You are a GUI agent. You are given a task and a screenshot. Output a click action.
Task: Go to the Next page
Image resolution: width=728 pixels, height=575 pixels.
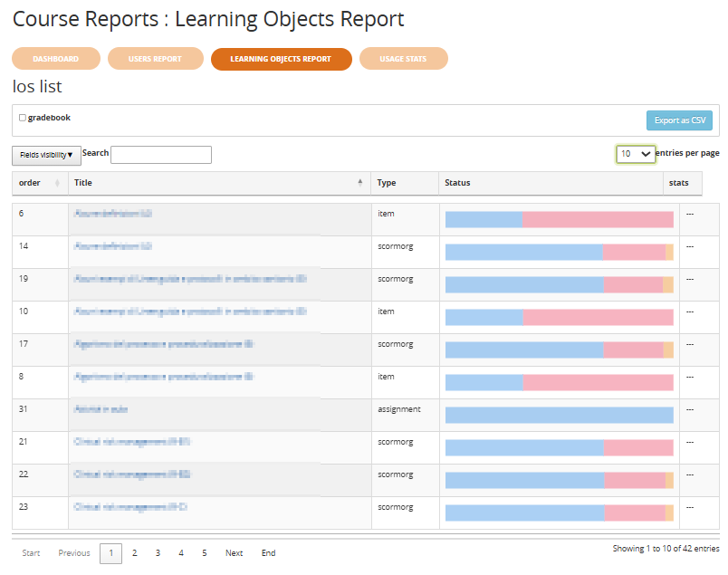(234, 553)
